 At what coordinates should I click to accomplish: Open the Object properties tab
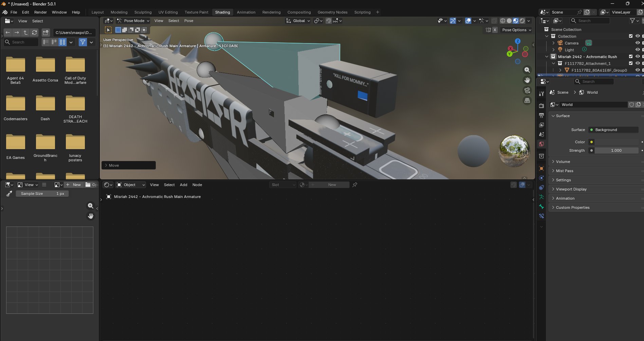coord(541,168)
